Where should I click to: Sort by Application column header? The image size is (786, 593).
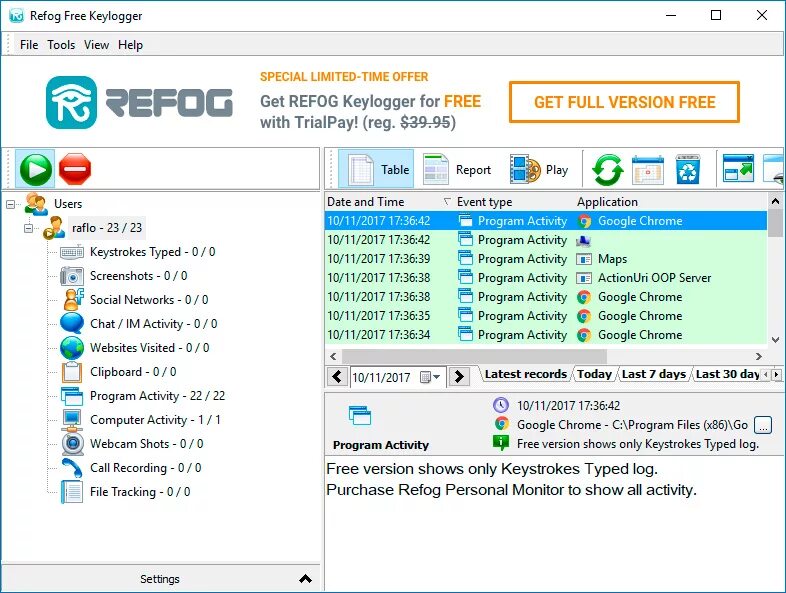tap(671, 202)
